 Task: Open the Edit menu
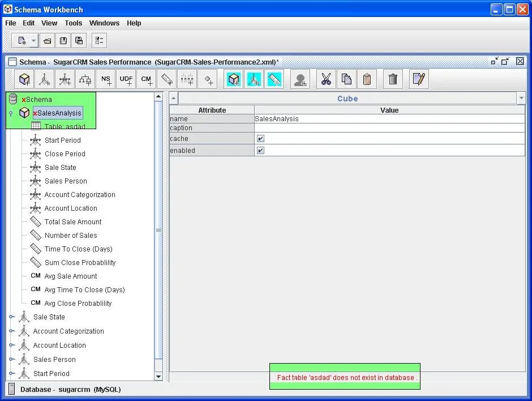28,23
